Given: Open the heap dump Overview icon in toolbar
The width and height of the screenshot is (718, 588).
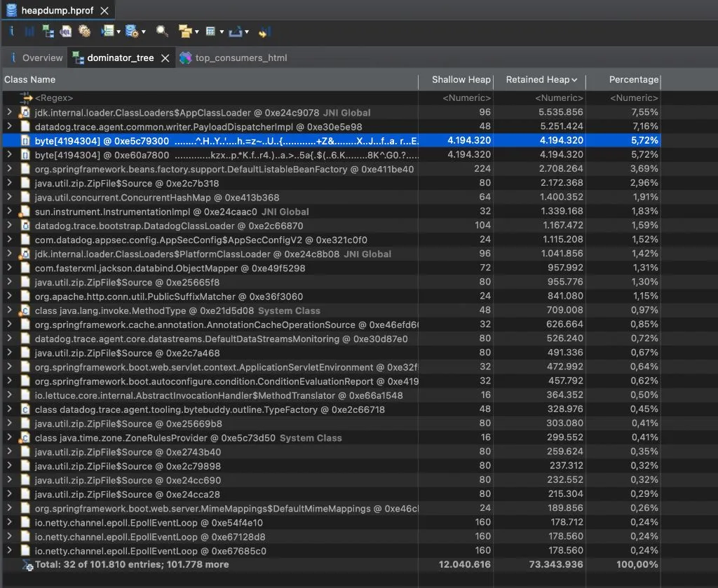Looking at the screenshot, I should click(x=11, y=32).
